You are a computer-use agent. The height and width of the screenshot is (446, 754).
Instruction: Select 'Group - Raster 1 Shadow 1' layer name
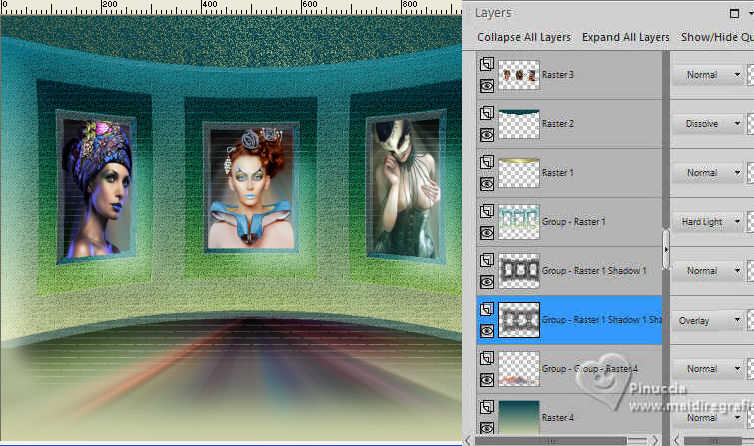(594, 271)
